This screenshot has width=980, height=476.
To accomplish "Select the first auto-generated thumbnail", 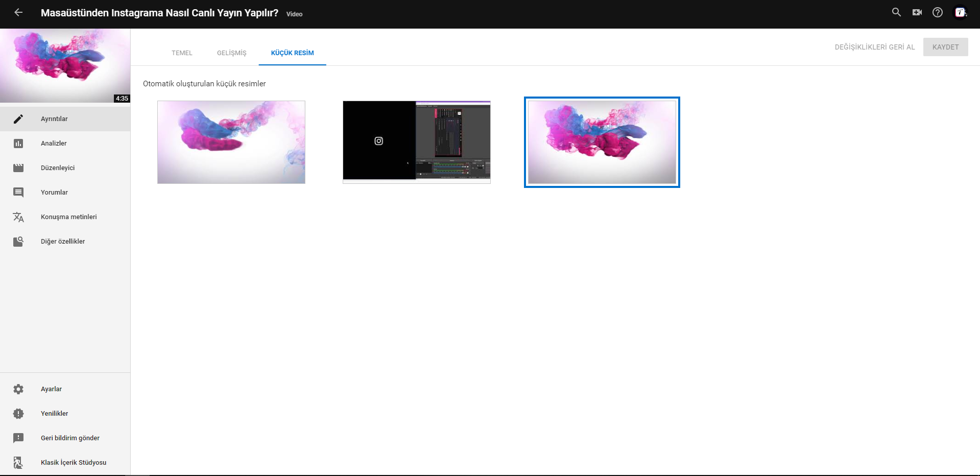I will click(231, 142).
